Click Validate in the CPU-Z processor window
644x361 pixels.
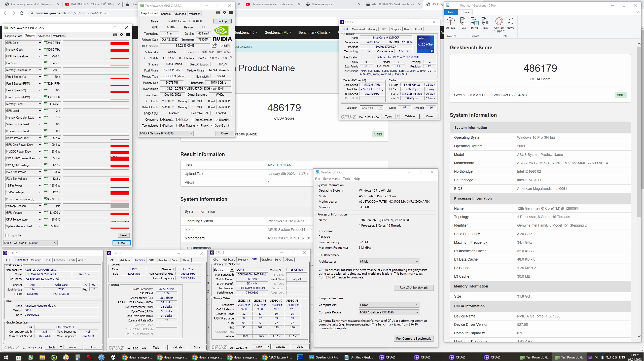tap(410, 116)
